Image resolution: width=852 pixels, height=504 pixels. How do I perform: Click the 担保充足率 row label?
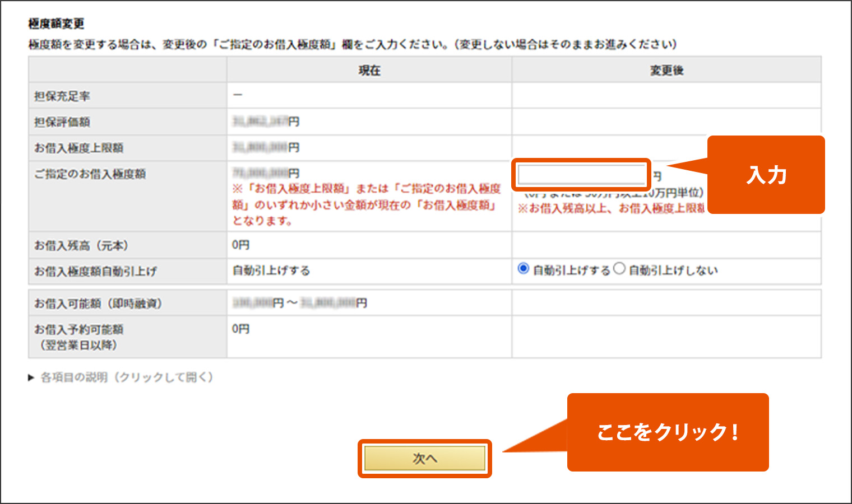coord(62,96)
